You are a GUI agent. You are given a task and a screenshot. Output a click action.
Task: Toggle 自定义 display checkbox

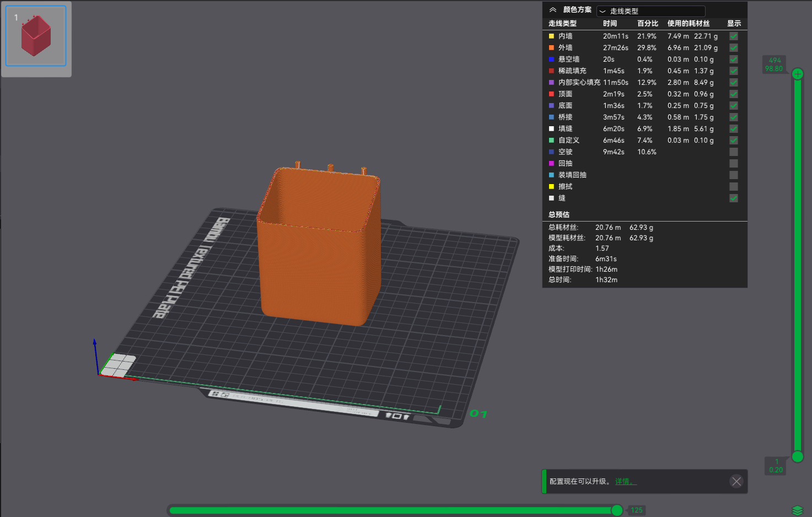734,140
